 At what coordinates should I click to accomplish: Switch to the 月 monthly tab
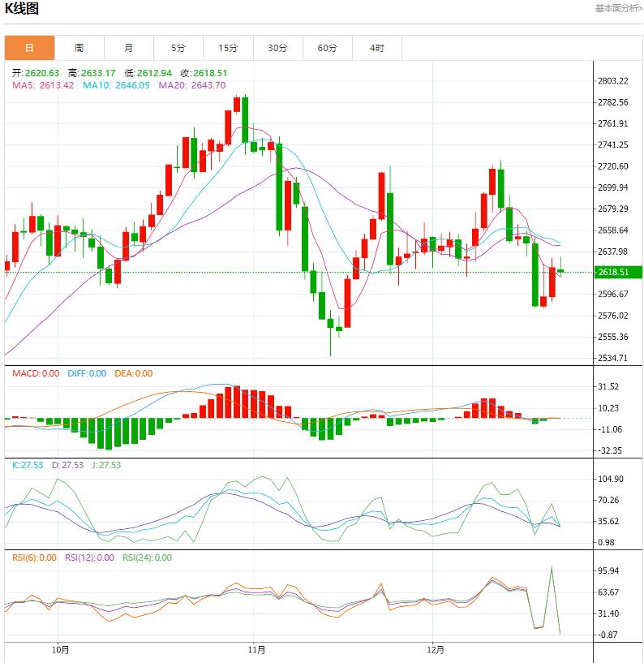(x=129, y=48)
